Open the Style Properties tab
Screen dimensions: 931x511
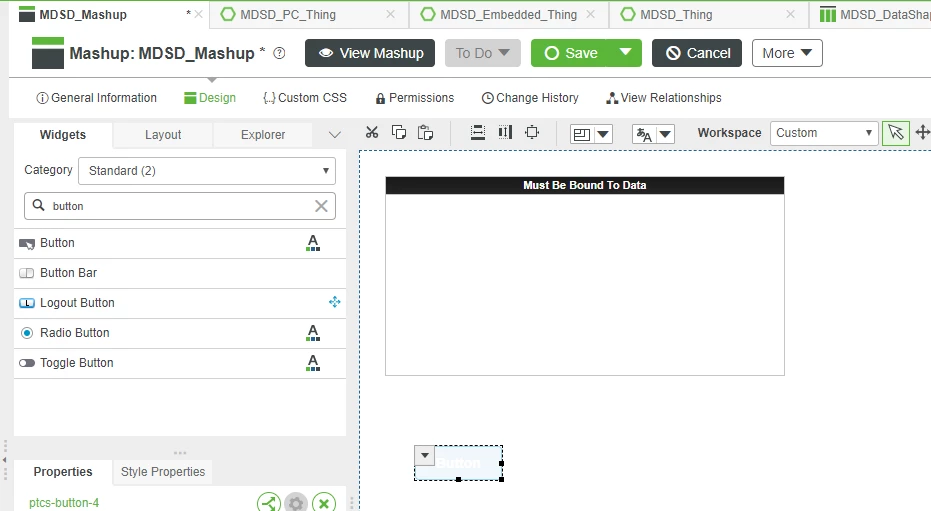click(163, 472)
